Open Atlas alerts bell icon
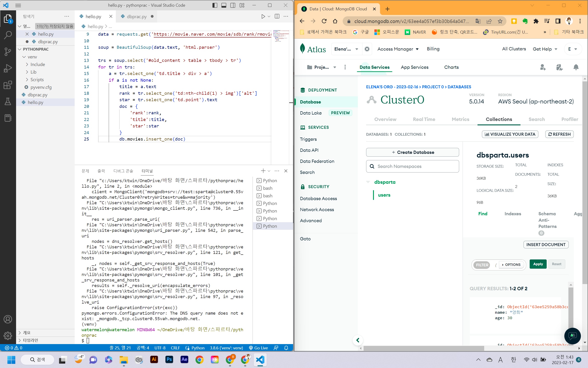Image resolution: width=588 pixels, height=368 pixels. pyautogui.click(x=576, y=67)
